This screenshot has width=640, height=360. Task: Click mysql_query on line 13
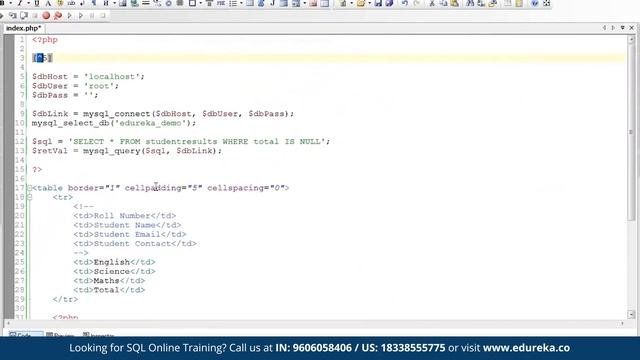pyautogui.click(x=112, y=151)
